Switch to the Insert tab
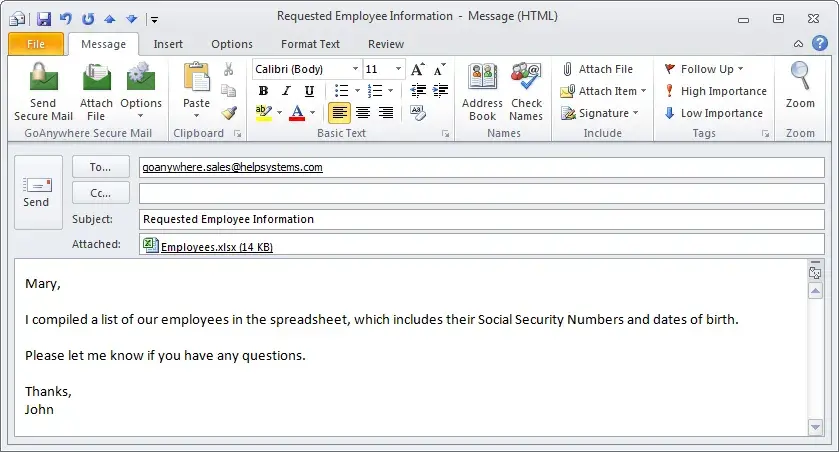The image size is (839, 452). [x=168, y=44]
